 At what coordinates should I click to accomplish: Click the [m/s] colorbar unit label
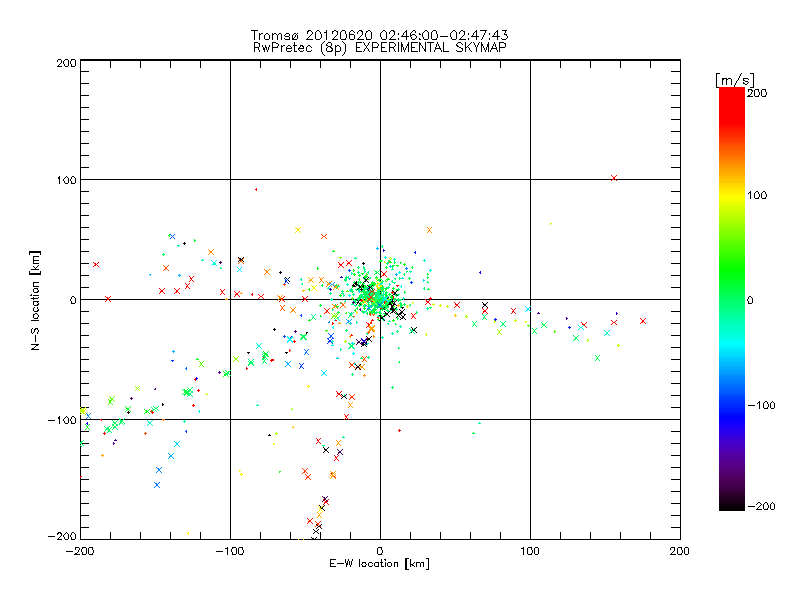[734, 79]
